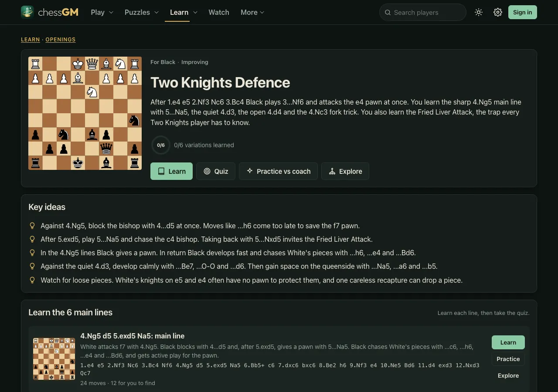Open the main line board thumbnail
The image size is (558, 392).
pos(54,359)
